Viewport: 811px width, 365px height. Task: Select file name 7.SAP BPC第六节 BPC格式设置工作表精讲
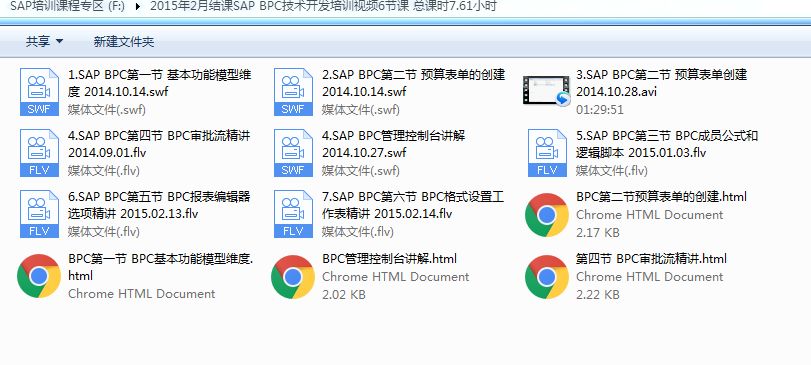[x=413, y=205]
